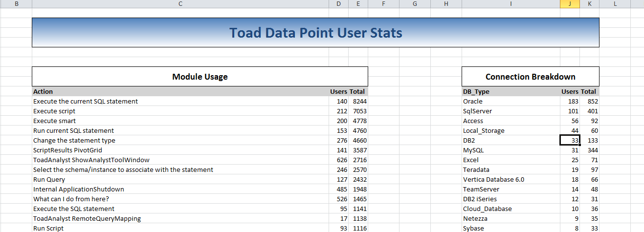The height and width of the screenshot is (232, 644).
Task: Select the Access row cell
Action: [x=511, y=121]
